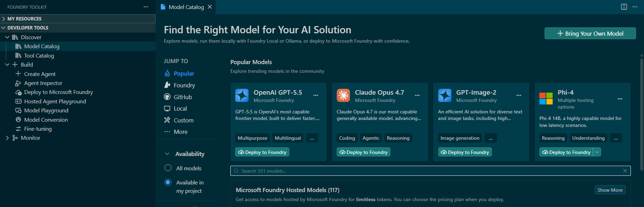644x207 pixels.
Task: Show more tags on GPT-Image-2 card
Action: [x=491, y=138]
